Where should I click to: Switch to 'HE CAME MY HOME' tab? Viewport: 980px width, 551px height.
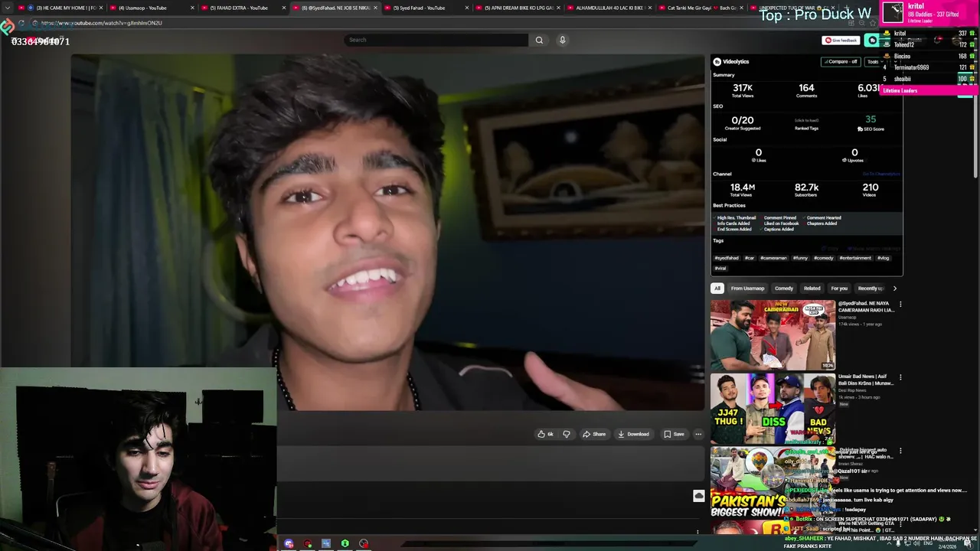point(61,8)
